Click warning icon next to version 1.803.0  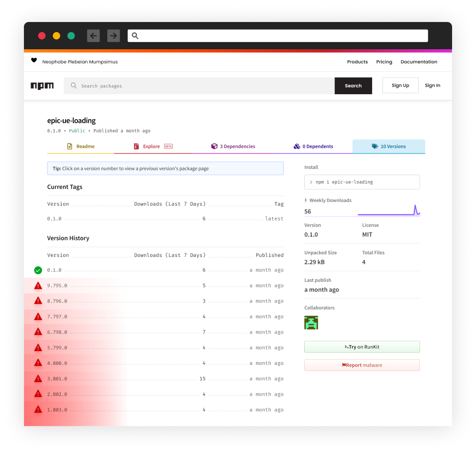pyautogui.click(x=38, y=409)
